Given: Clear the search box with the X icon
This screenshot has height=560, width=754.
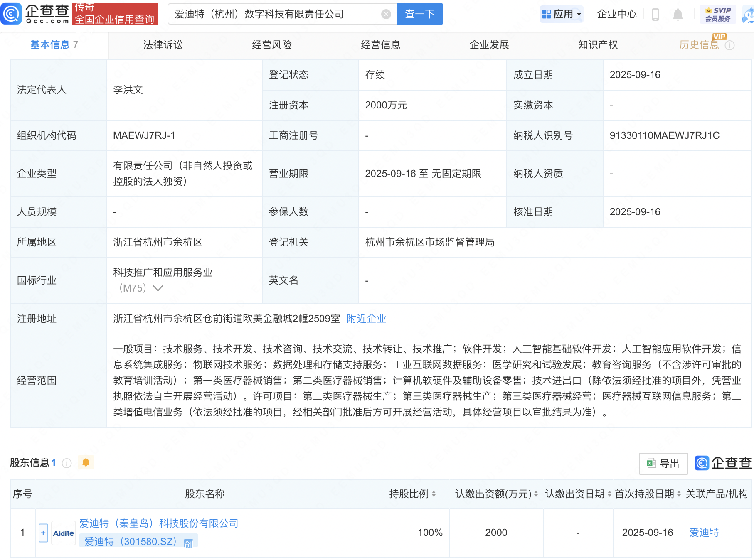Looking at the screenshot, I should tap(386, 14).
